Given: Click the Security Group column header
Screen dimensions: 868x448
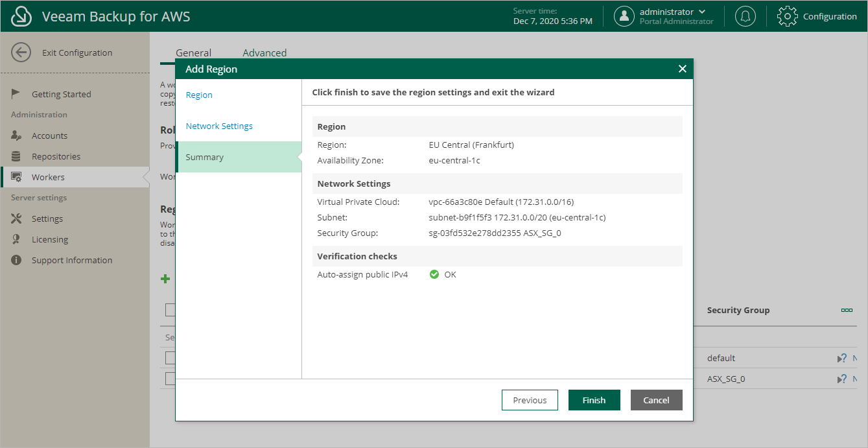Looking at the screenshot, I should coord(738,310).
